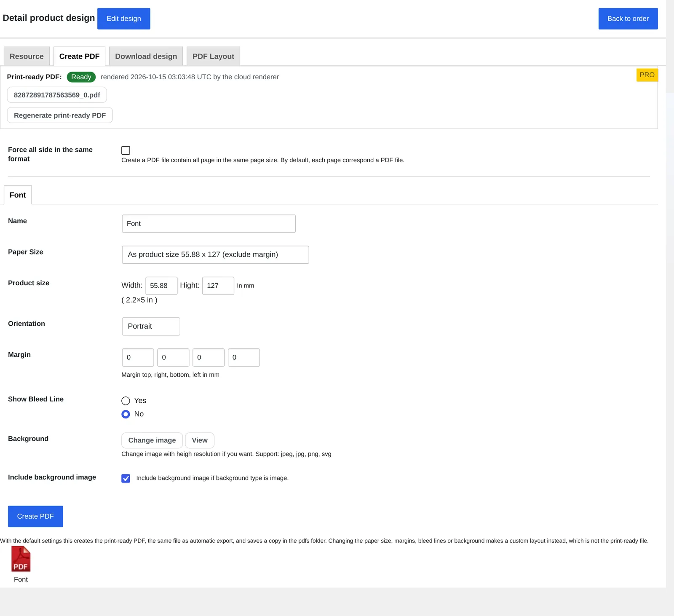This screenshot has height=616, width=674.
Task: Click the Print-ready PDF label
Action: [34, 77]
